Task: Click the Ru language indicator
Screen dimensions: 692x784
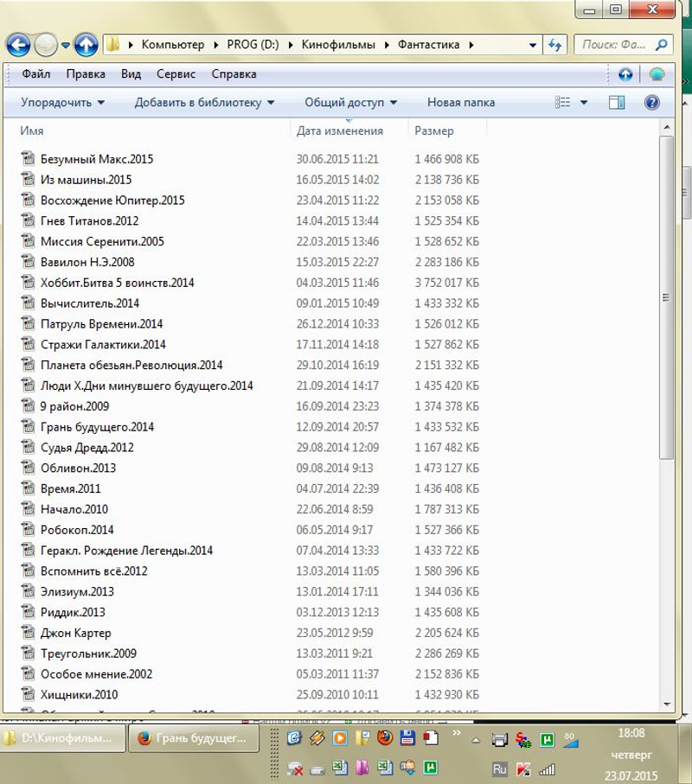Action: point(499,768)
